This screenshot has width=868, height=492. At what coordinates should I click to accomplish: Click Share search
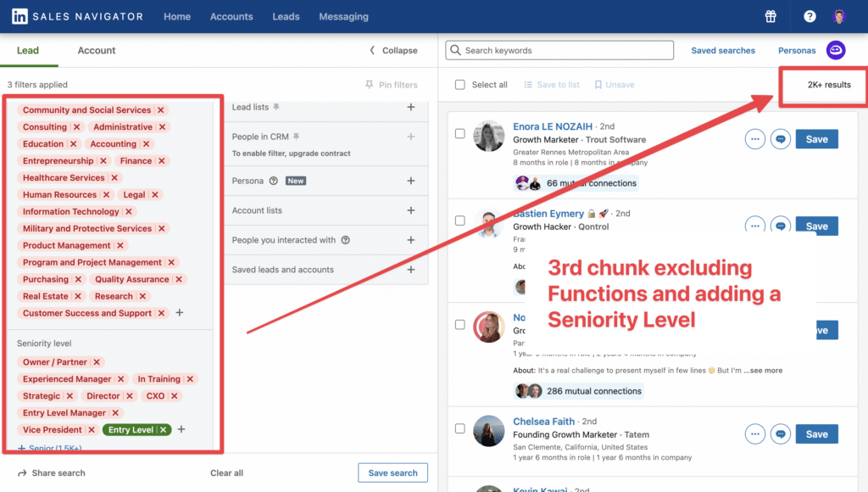coord(52,473)
